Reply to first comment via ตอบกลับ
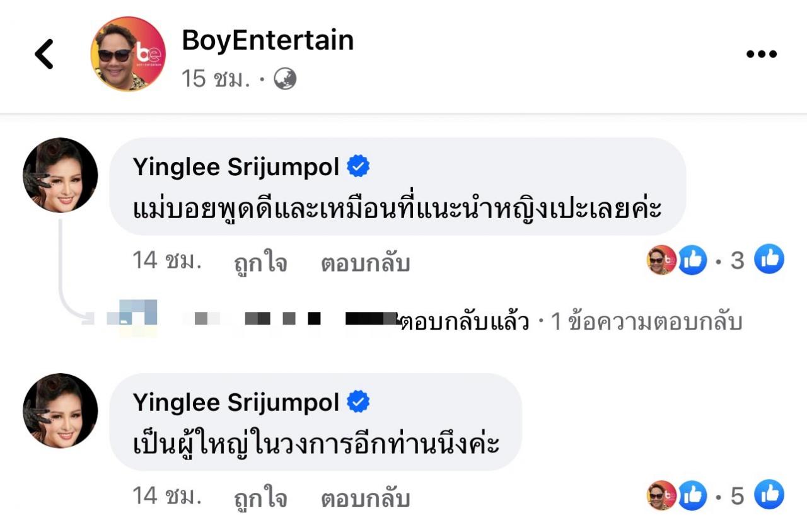This screenshot has width=807, height=532. (x=366, y=262)
